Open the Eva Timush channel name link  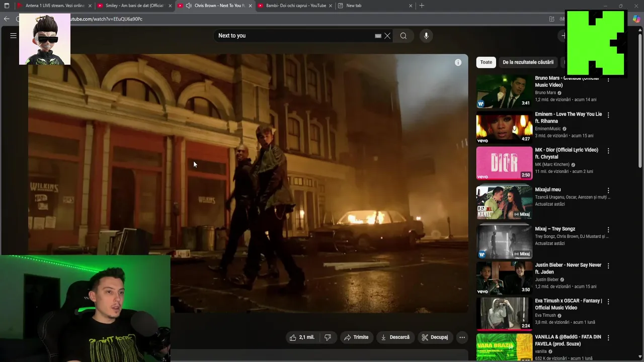pos(545,315)
